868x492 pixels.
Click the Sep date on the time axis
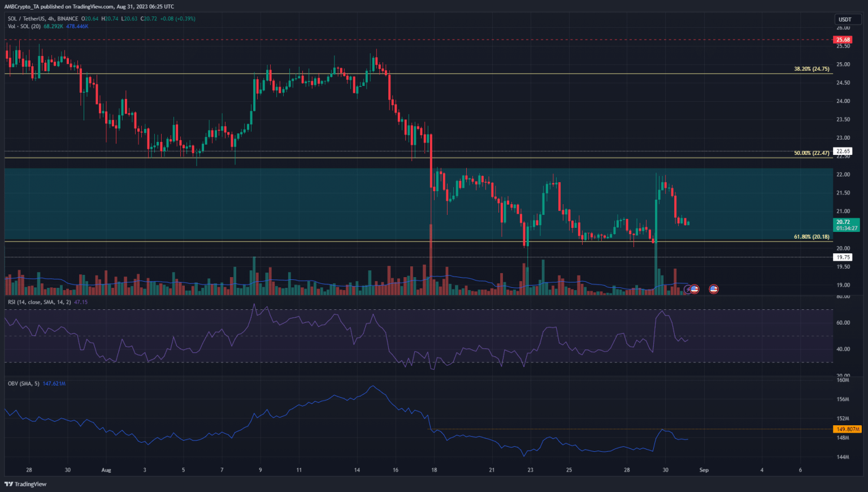(704, 470)
